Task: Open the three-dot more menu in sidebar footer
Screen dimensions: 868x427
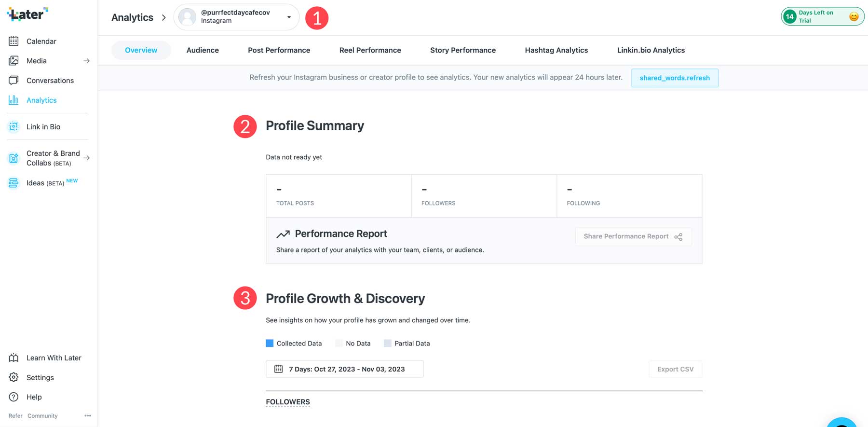Action: tap(88, 415)
